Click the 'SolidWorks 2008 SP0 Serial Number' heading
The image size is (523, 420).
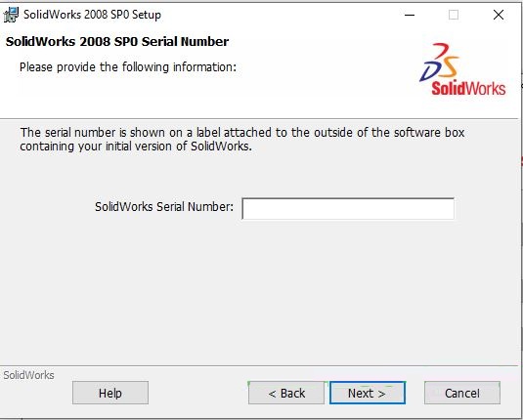click(117, 42)
